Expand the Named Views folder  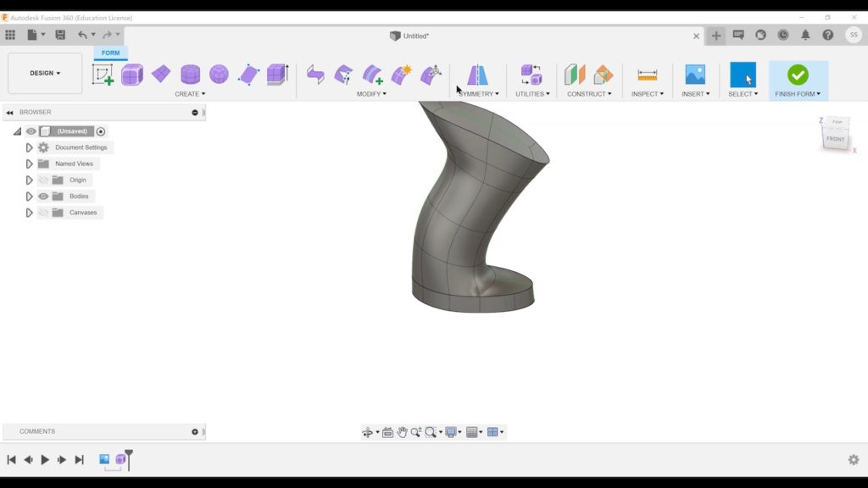click(x=29, y=164)
